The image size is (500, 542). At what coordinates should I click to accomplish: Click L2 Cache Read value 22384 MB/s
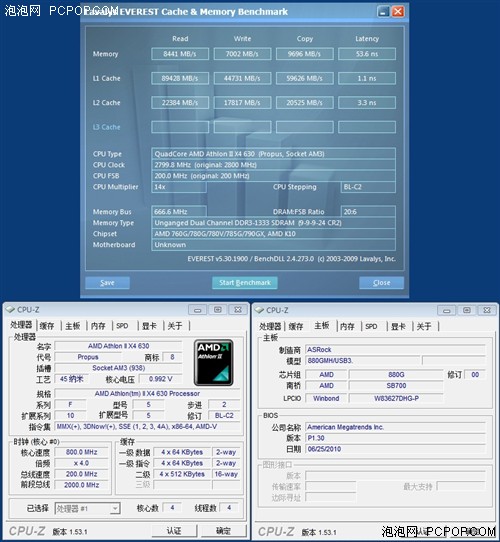(180, 103)
